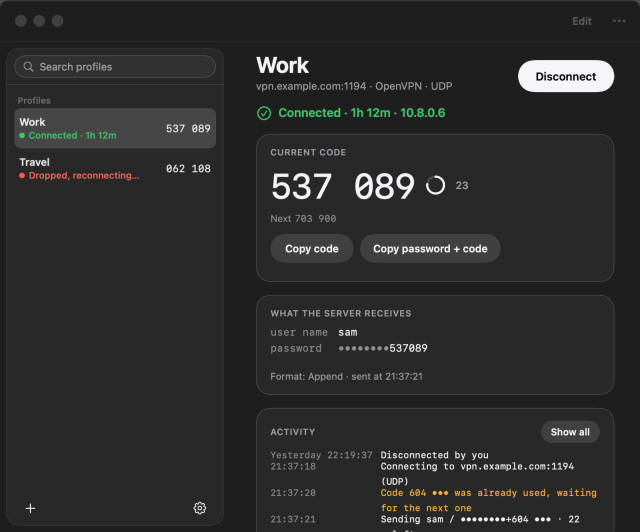Image resolution: width=640 pixels, height=532 pixels.
Task: Click the Next 703 900 text
Action: pos(303,219)
